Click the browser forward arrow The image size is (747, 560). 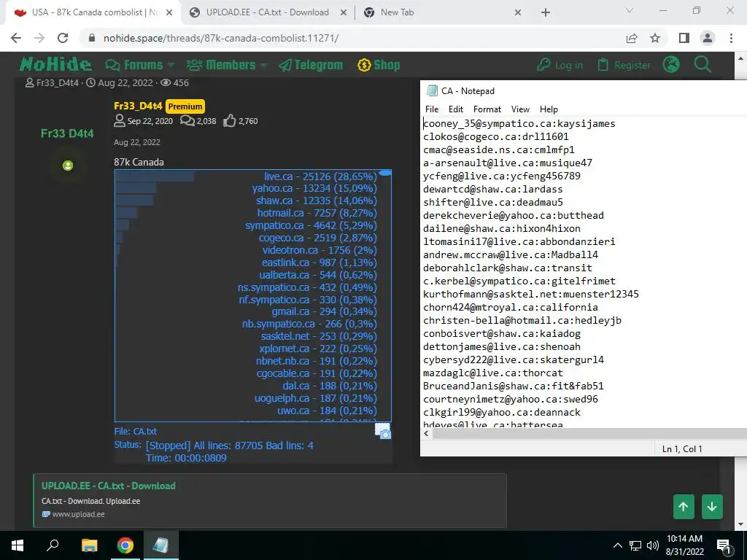[x=39, y=38]
